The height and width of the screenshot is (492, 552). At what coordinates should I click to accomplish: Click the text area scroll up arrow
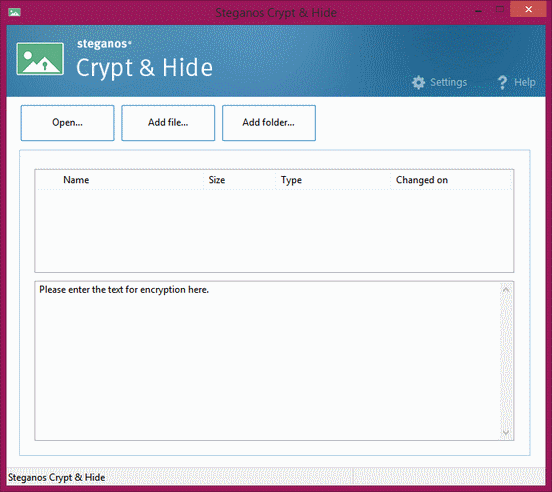(506, 290)
